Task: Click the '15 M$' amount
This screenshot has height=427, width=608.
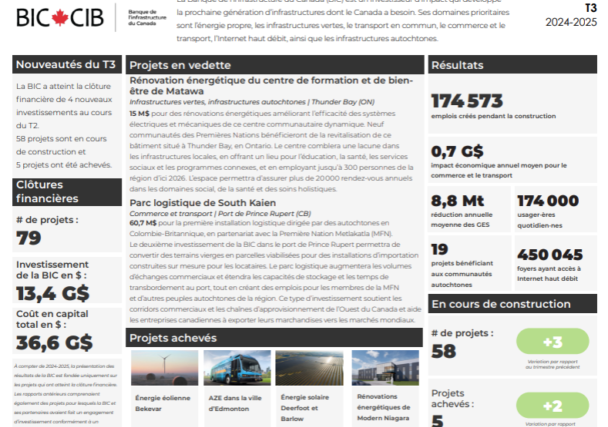Action: [139, 114]
